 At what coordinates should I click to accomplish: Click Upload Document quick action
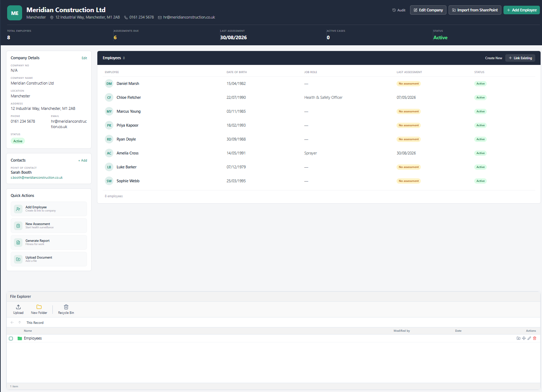49,259
